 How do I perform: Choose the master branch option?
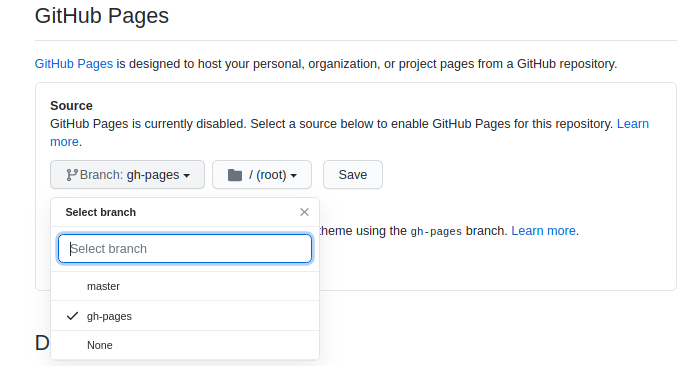(x=185, y=286)
